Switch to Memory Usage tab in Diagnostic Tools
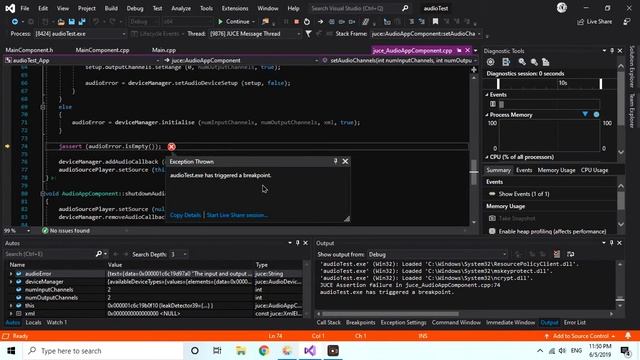This screenshot has width=640, height=360. click(556, 170)
